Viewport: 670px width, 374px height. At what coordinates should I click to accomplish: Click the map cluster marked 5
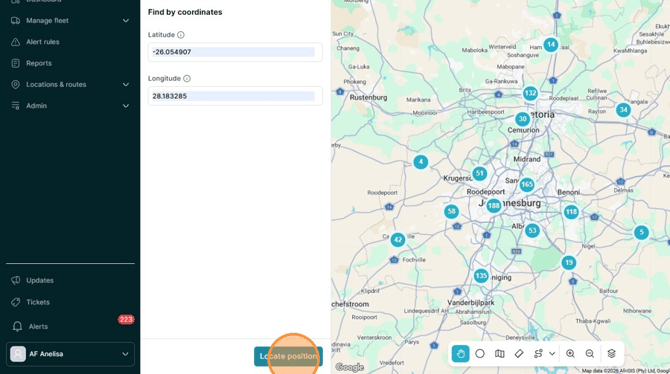pyautogui.click(x=641, y=233)
